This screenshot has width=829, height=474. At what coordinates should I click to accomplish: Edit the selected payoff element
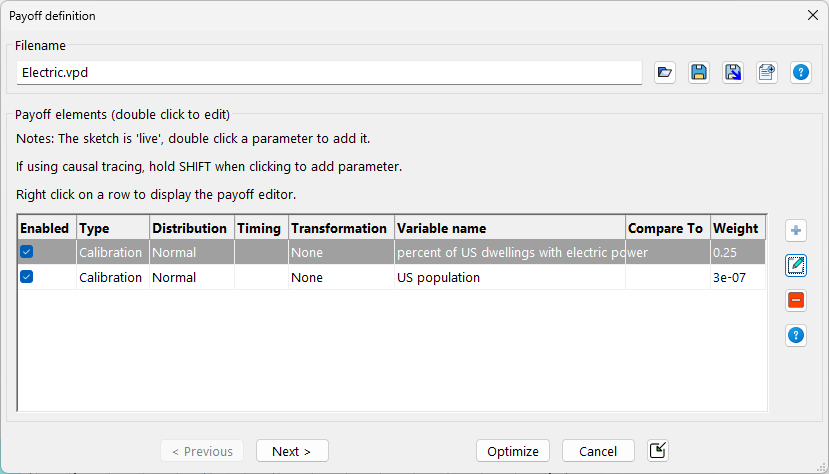tap(796, 265)
